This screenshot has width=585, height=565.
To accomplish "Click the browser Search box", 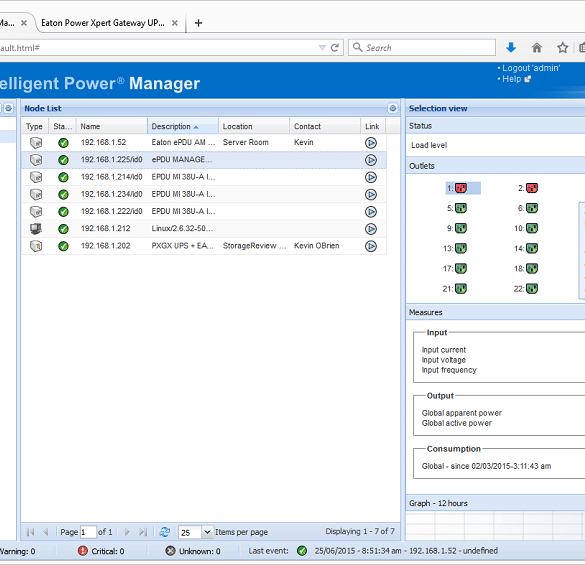I will point(422,47).
